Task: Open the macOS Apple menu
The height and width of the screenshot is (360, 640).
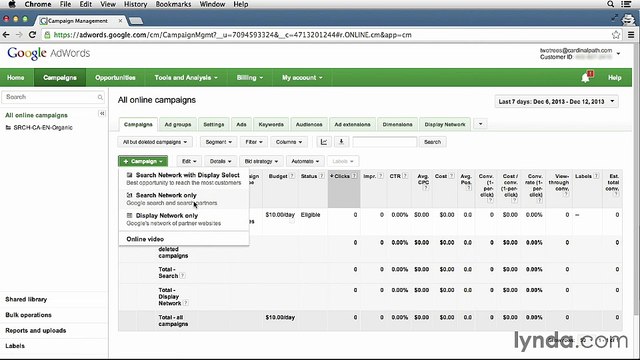Action: (12, 4)
